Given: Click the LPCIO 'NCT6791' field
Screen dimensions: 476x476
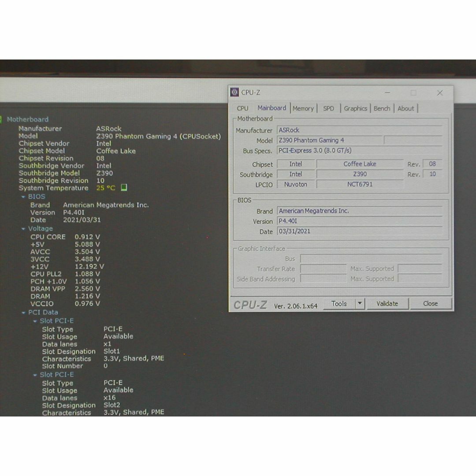Looking at the screenshot, I should 360,184.
